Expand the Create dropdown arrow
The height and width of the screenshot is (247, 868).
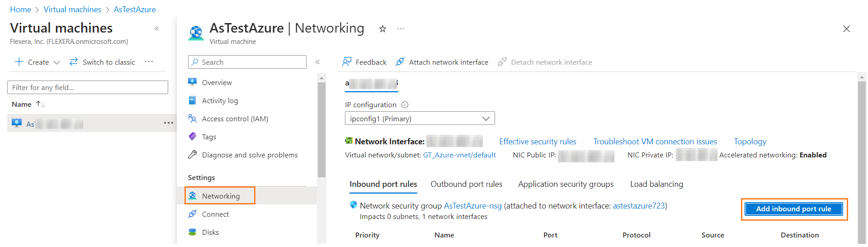[57, 62]
